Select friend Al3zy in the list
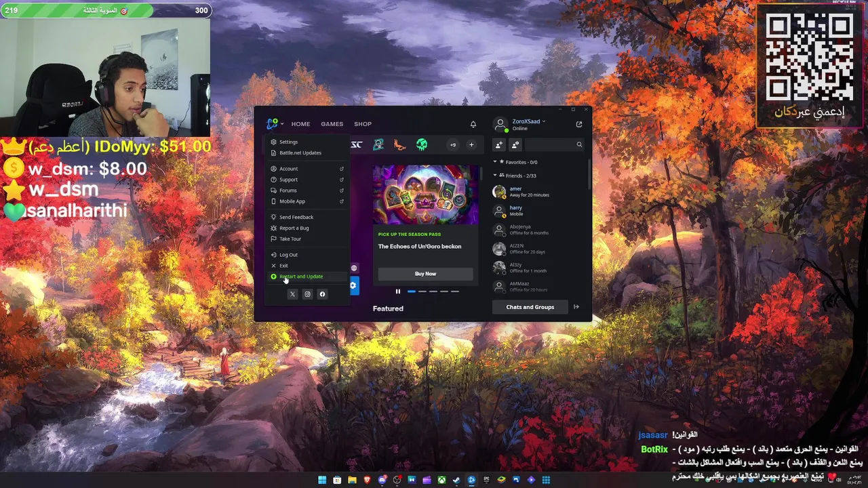 539,268
